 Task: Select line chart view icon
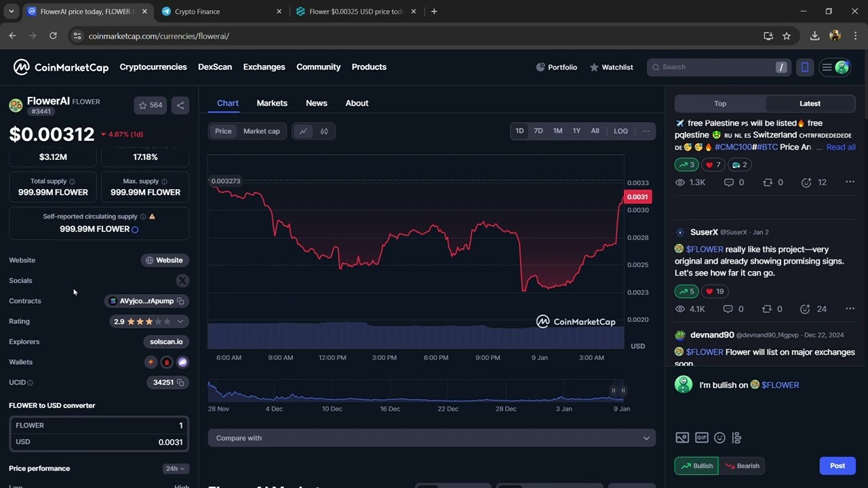click(x=303, y=131)
